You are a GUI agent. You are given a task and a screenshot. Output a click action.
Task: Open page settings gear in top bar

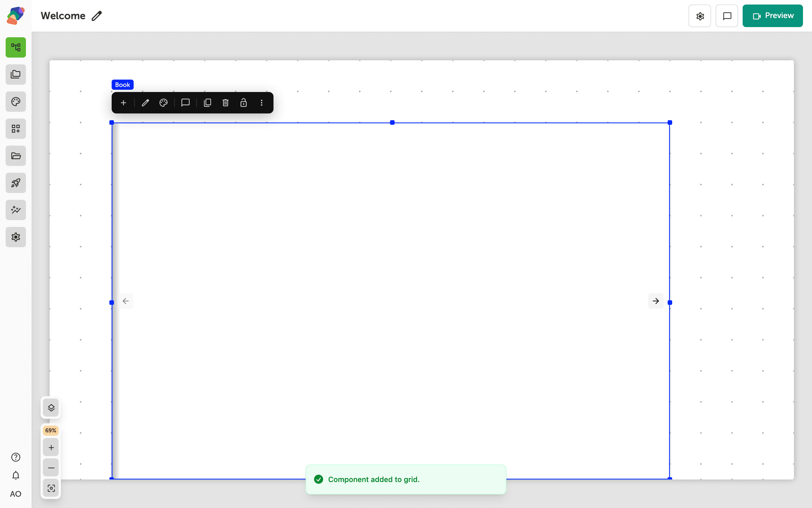pos(700,16)
